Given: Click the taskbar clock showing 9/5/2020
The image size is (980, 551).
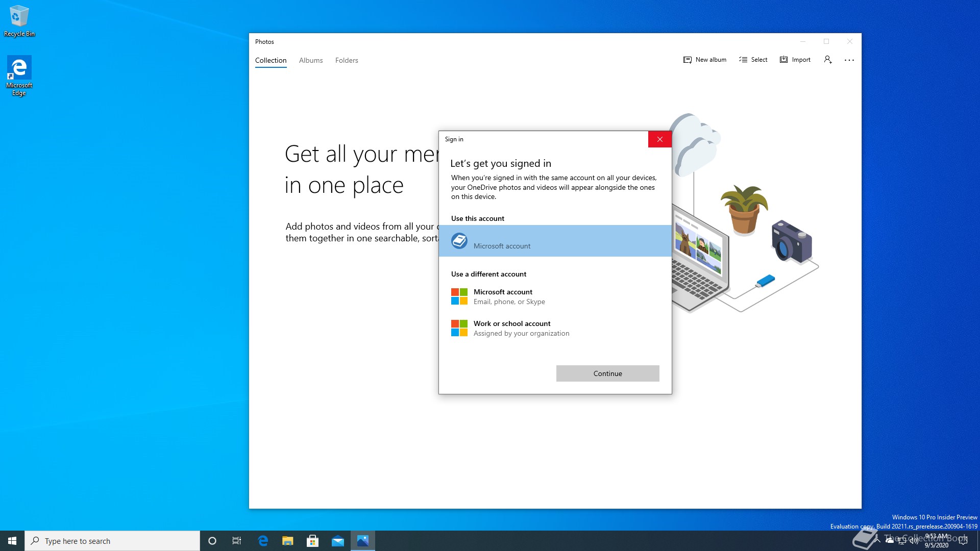Looking at the screenshot, I should click(937, 541).
